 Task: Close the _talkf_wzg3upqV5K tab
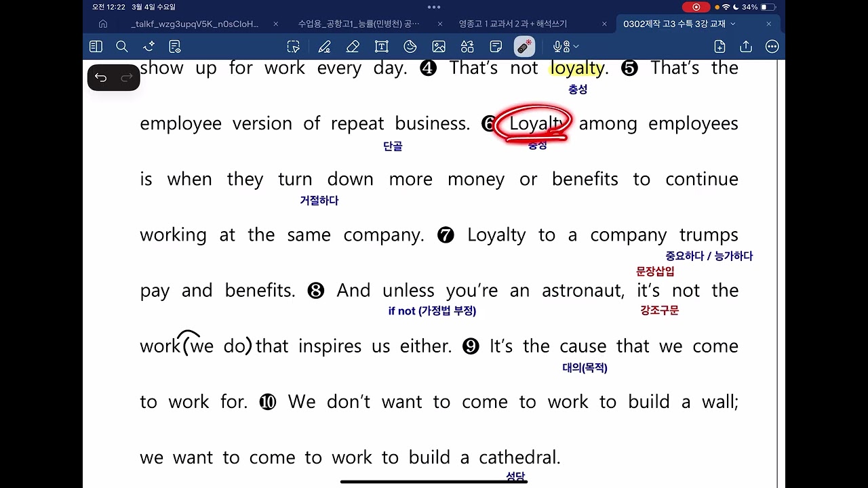pyautogui.click(x=276, y=24)
